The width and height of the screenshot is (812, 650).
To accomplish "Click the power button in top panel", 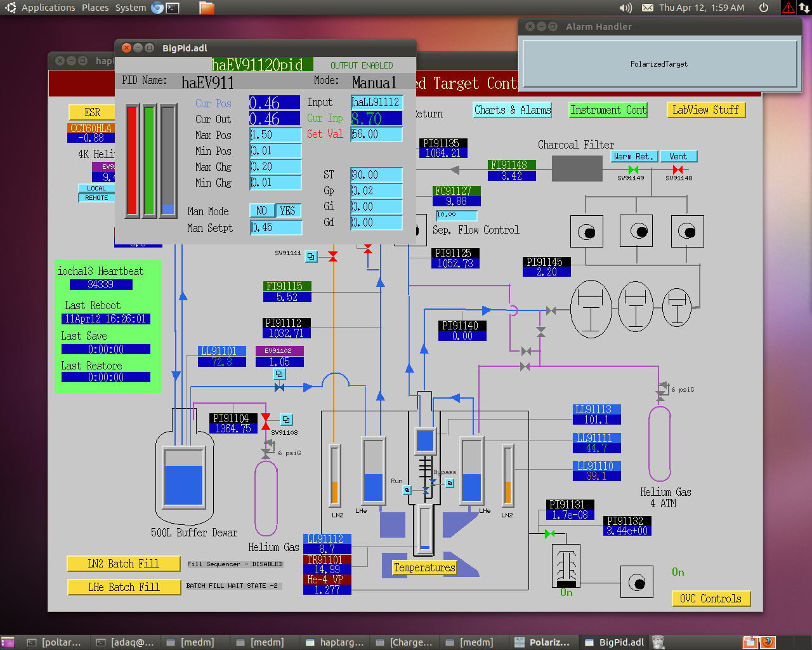I will 764,8.
